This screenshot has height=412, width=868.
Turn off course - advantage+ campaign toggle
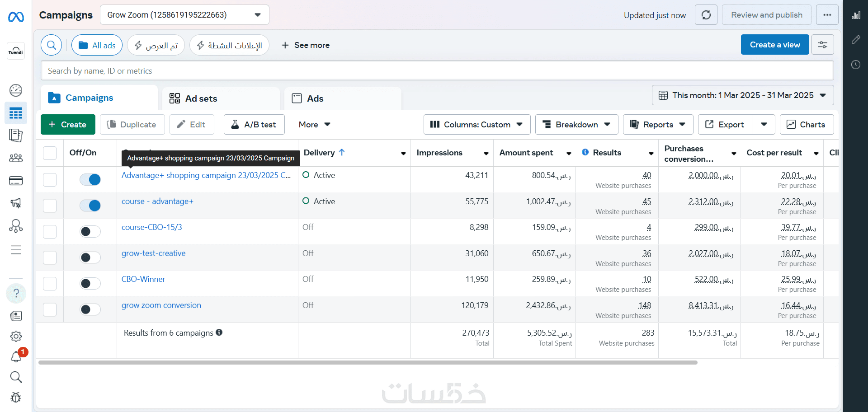pyautogui.click(x=90, y=206)
